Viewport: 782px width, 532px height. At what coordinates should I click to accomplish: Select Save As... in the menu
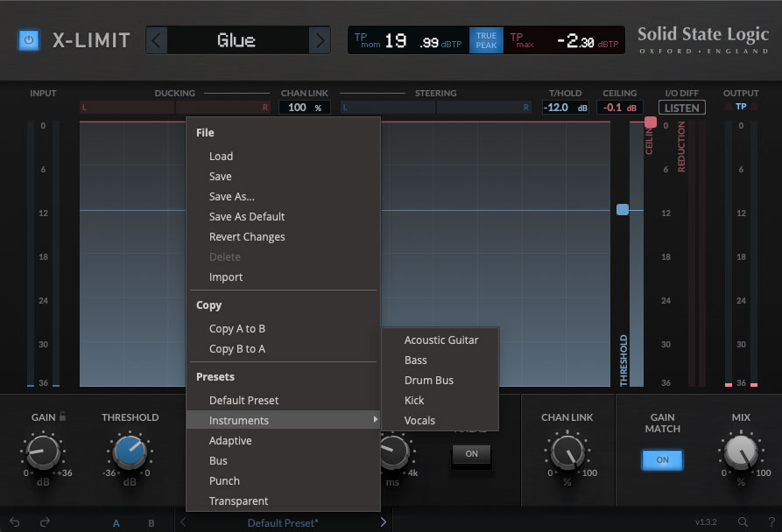(283, 197)
